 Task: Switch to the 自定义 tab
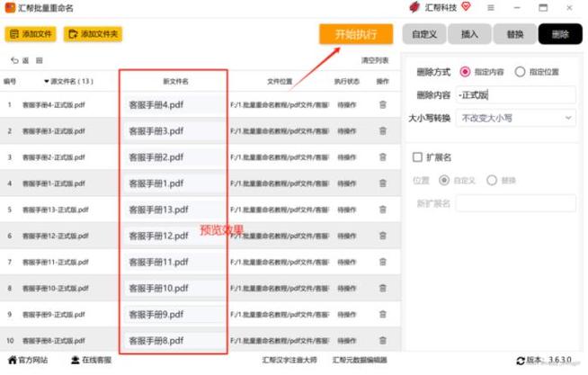424,34
